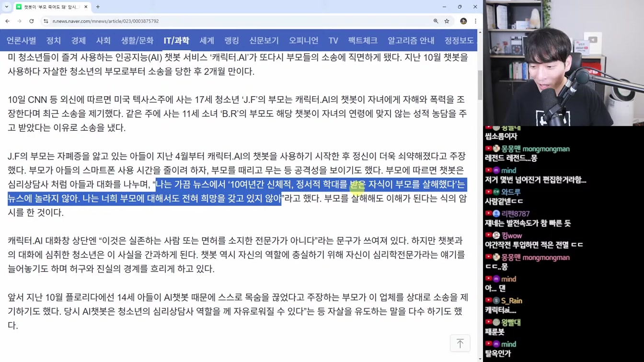Open the 정치 section
This screenshot has width=644, height=362.
click(x=54, y=41)
